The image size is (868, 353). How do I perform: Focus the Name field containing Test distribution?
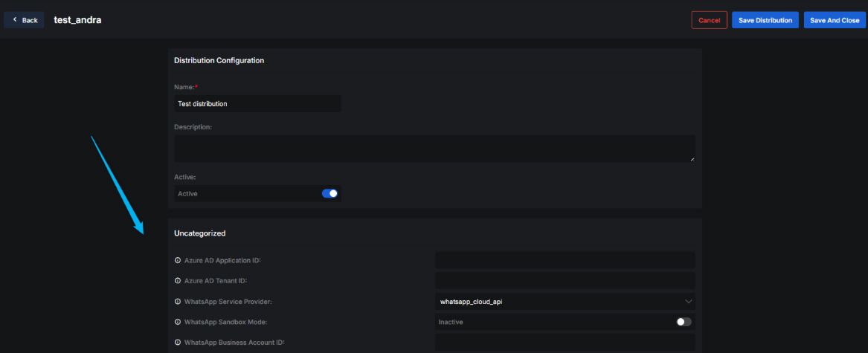click(257, 104)
